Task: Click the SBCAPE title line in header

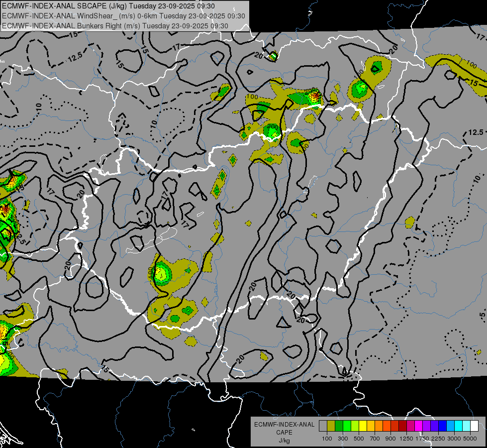Action: click(108, 6)
